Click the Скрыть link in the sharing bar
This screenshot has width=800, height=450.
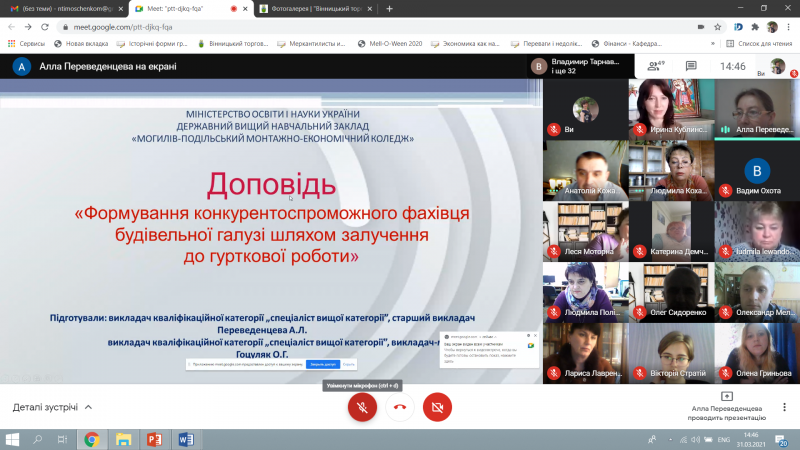[x=348, y=364]
